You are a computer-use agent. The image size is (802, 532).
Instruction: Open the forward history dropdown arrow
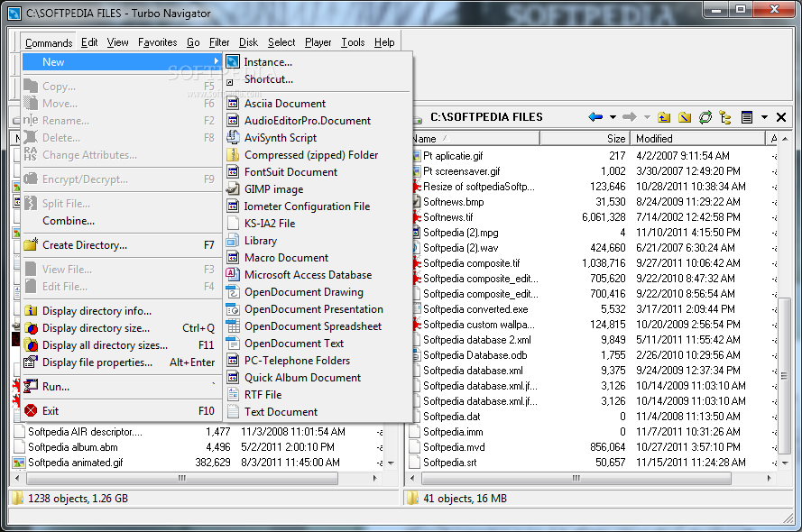pyautogui.click(x=647, y=117)
